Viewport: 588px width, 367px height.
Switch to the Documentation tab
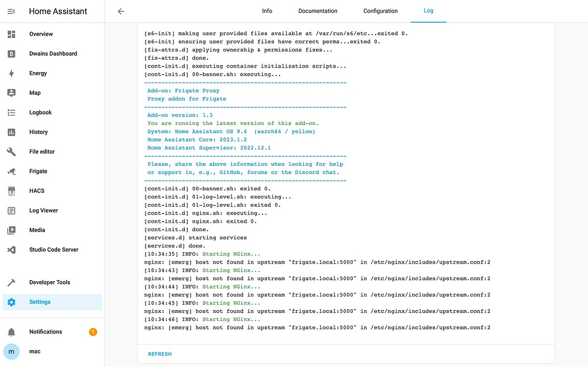[318, 10]
